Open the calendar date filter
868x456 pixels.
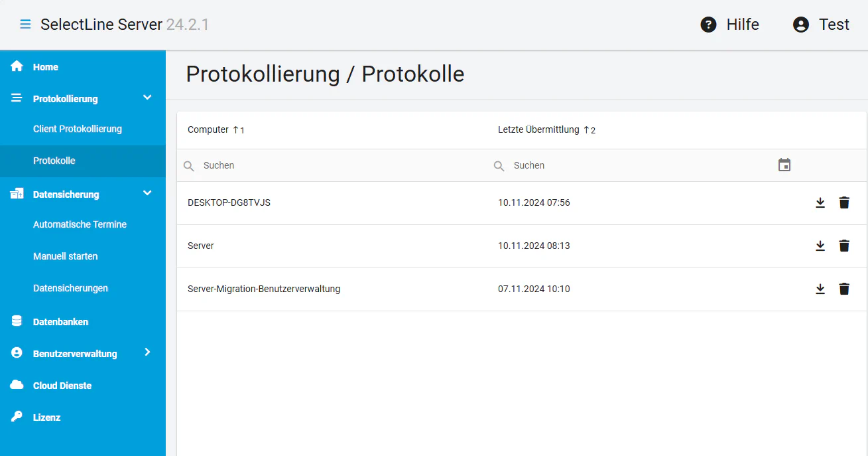coord(784,165)
